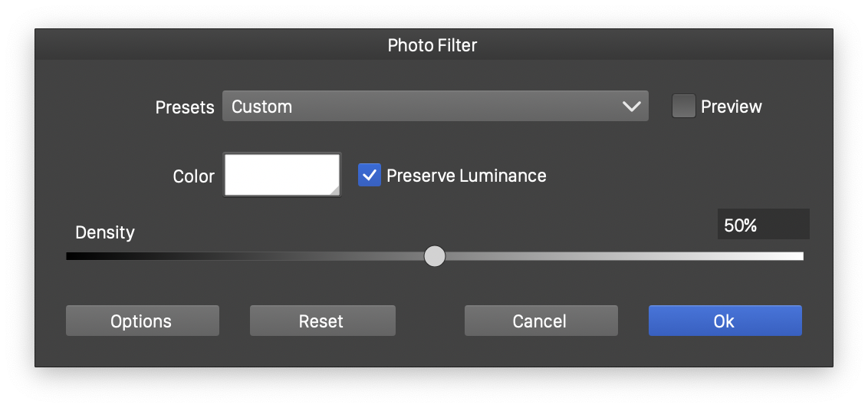This screenshot has width=868, height=408.
Task: Click the small corner triangle on Color swatch
Action: click(x=334, y=189)
